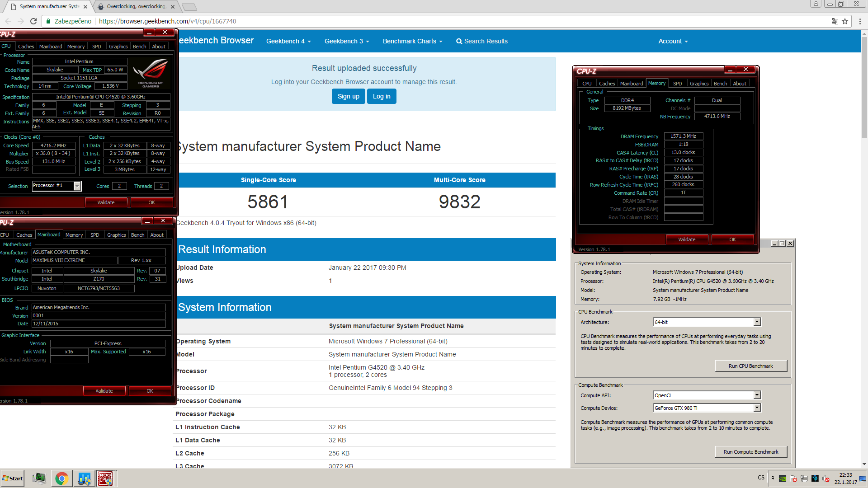Open About tab in bottom-left CPU-Z window
868x488 pixels.
157,235
